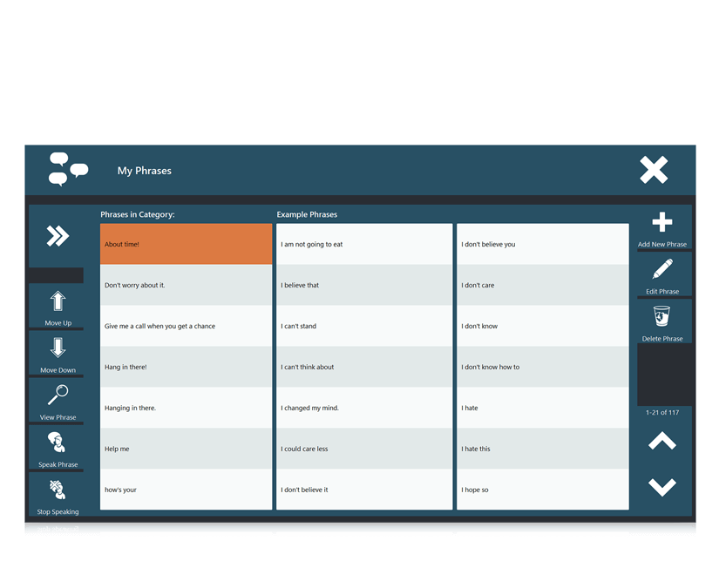The image size is (719, 588).
Task: Close My Phrases with the X
Action: click(654, 170)
